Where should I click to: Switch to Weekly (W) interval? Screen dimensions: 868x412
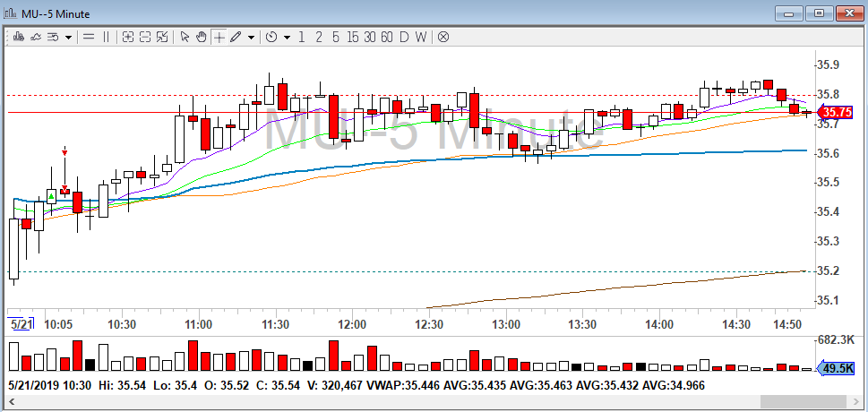coord(421,37)
